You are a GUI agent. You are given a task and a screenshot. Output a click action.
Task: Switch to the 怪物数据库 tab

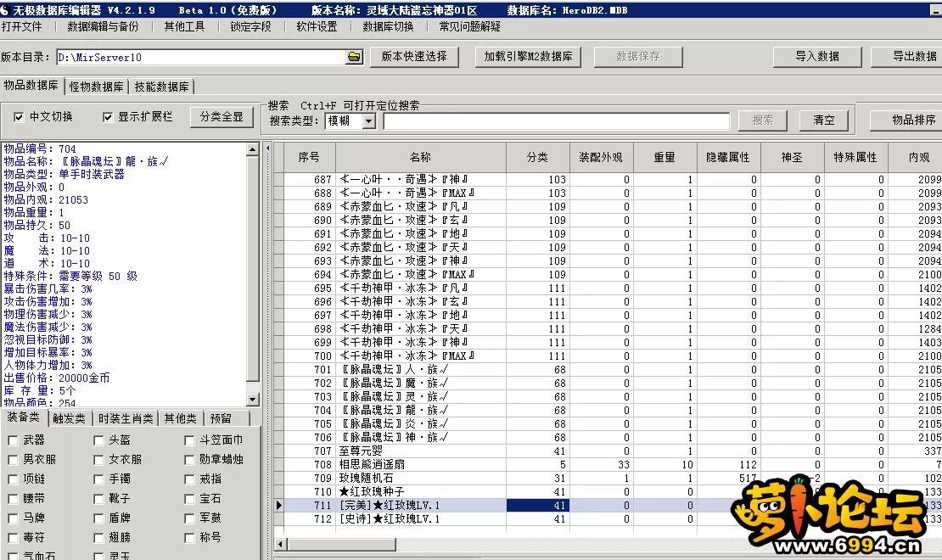[x=96, y=87]
